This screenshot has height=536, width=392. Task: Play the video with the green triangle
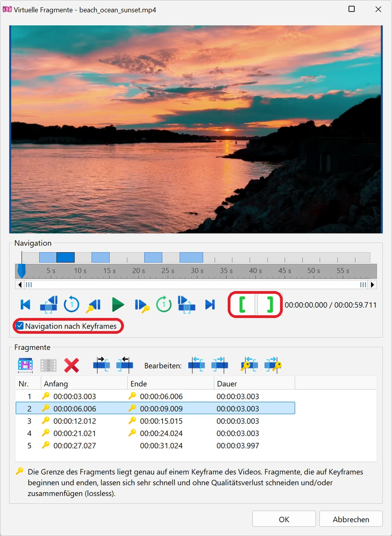tap(118, 304)
